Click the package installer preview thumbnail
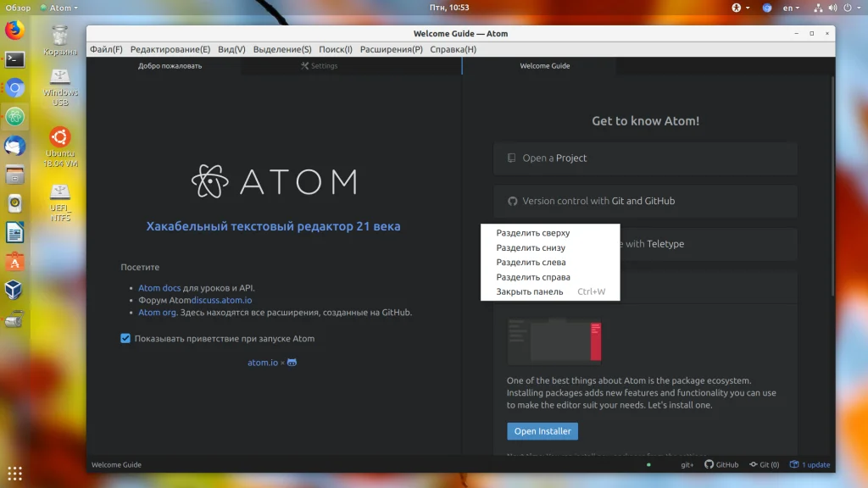 (554, 341)
